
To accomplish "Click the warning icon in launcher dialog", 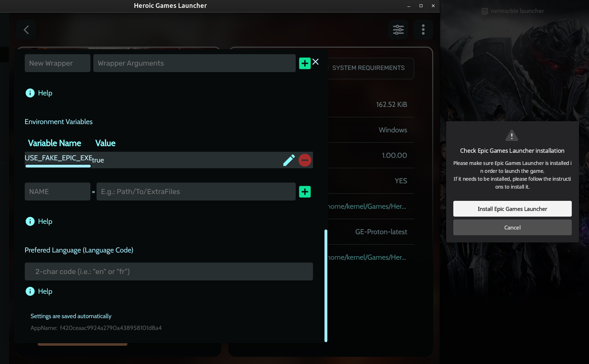I will (x=512, y=135).
